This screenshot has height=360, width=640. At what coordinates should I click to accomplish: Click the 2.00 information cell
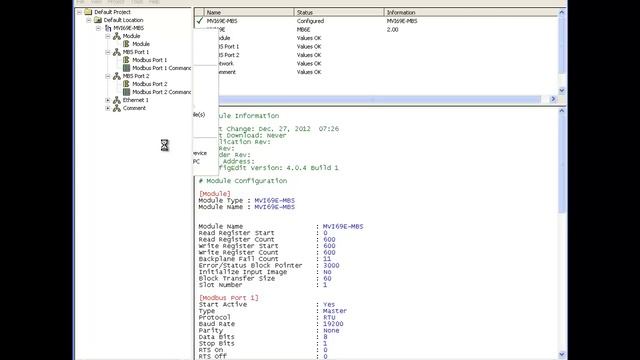coord(392,29)
